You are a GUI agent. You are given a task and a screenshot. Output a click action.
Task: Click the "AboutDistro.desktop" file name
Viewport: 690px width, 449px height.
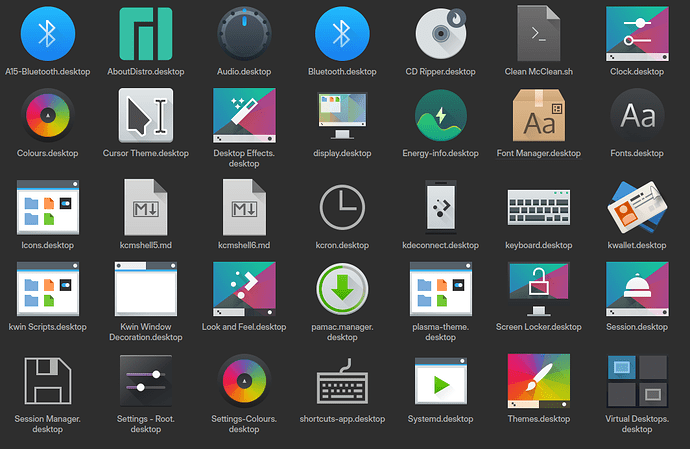click(146, 71)
